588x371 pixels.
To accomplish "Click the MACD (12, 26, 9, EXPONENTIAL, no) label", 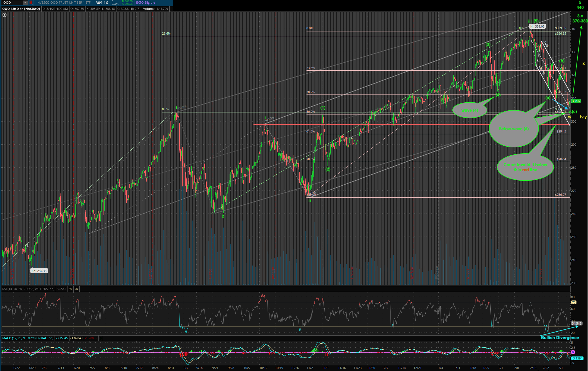I will click(x=28, y=338).
